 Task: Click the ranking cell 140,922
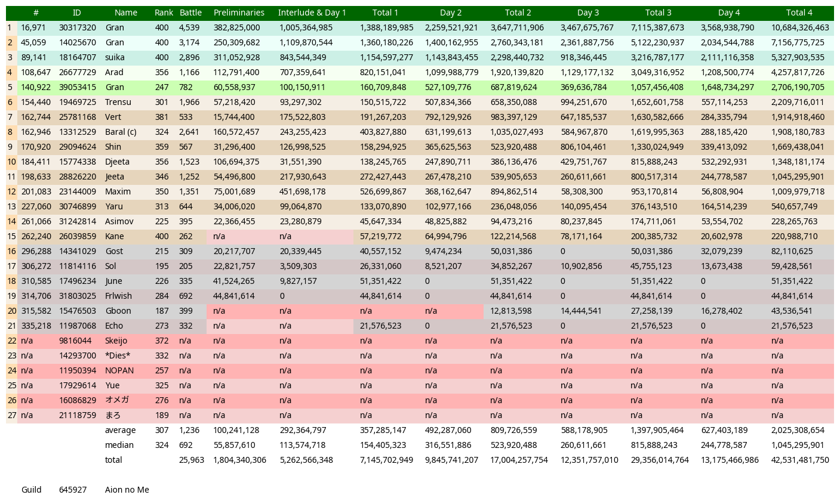(x=36, y=87)
